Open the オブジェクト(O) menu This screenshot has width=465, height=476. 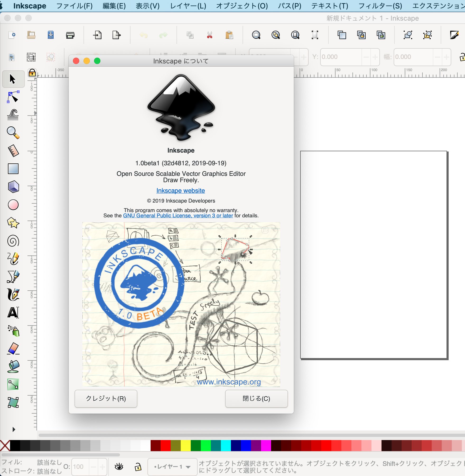click(x=242, y=6)
